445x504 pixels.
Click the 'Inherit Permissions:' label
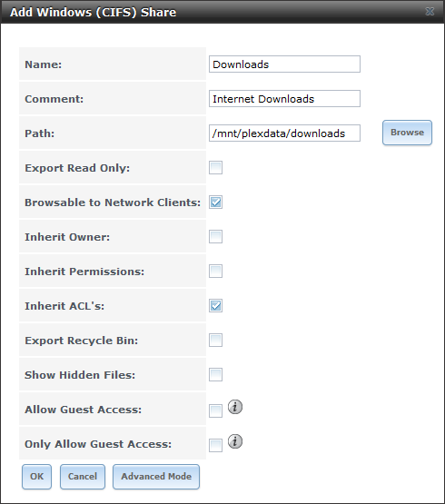coord(84,272)
